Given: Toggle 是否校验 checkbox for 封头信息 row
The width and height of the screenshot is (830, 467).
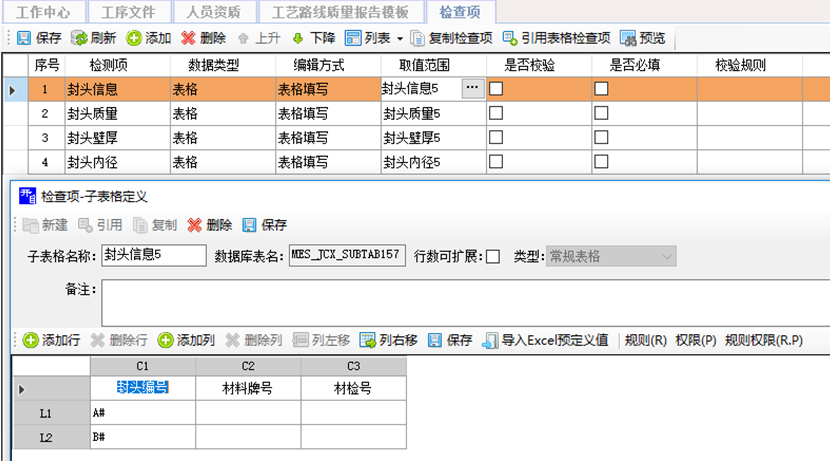Looking at the screenshot, I should (x=495, y=88).
